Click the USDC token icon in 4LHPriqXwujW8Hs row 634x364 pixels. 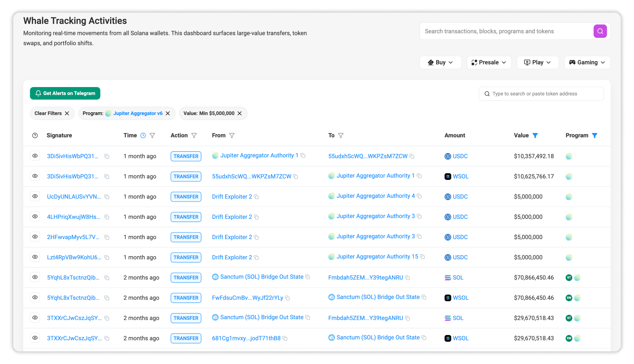448,217
